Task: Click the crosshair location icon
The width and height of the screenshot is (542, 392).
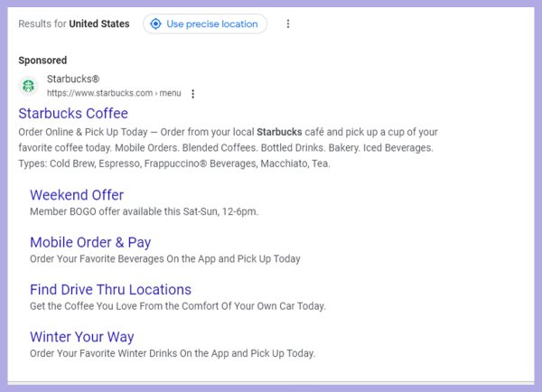Action: (x=155, y=23)
